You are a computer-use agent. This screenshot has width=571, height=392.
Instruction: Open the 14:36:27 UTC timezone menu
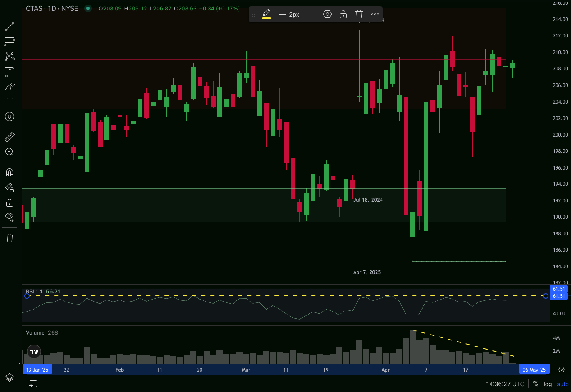(505, 384)
